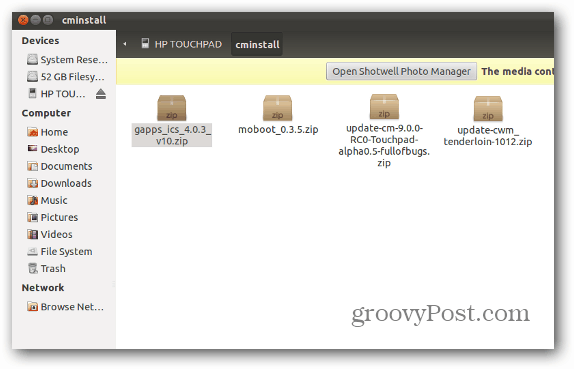Eject the HP TOUCHPAD device
Image resolution: width=574 pixels, height=369 pixels.
[x=101, y=94]
